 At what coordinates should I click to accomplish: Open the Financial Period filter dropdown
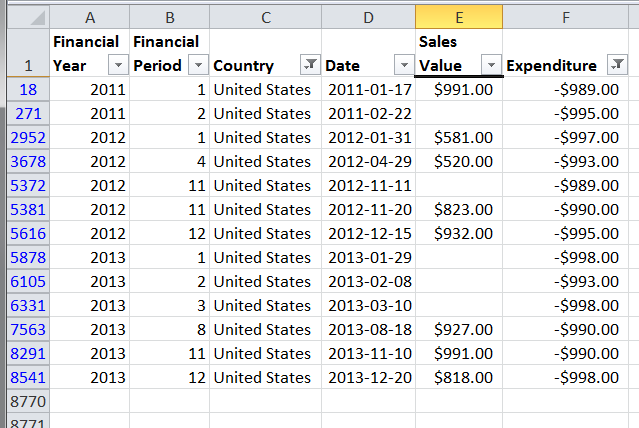[x=198, y=65]
